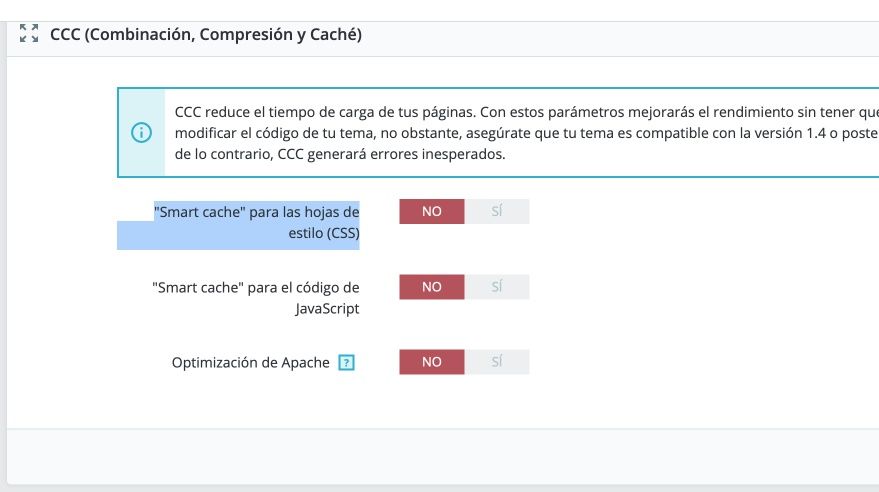
Task: Click the CCC info message first line
Action: pos(527,112)
